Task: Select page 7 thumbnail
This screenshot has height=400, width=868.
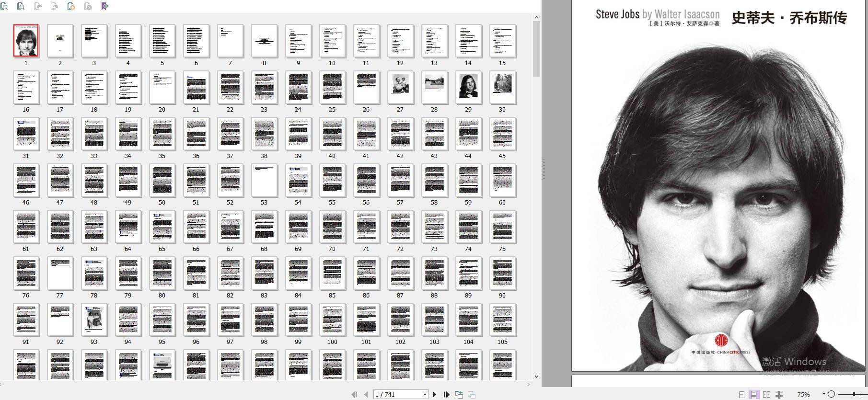Action: (x=230, y=41)
